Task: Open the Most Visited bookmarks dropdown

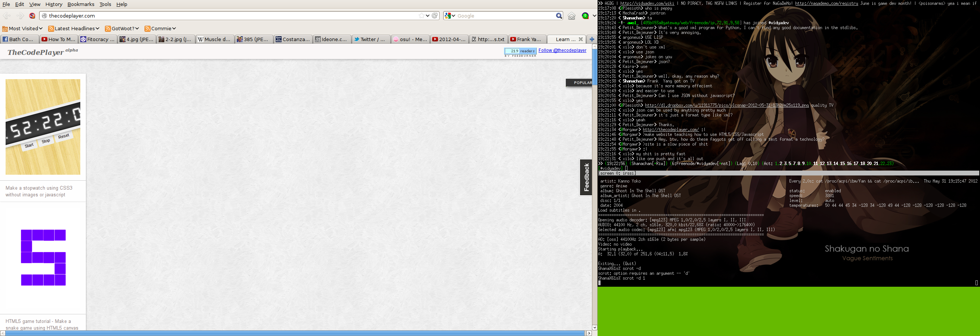Action: pos(22,28)
